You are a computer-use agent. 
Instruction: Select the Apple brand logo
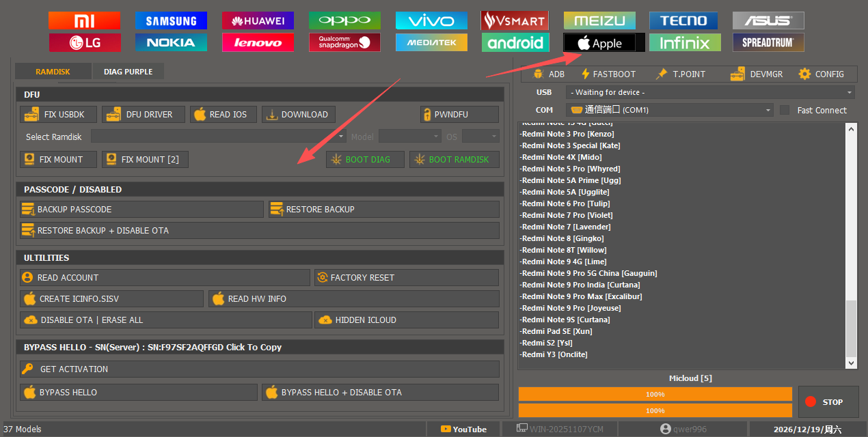click(599, 43)
